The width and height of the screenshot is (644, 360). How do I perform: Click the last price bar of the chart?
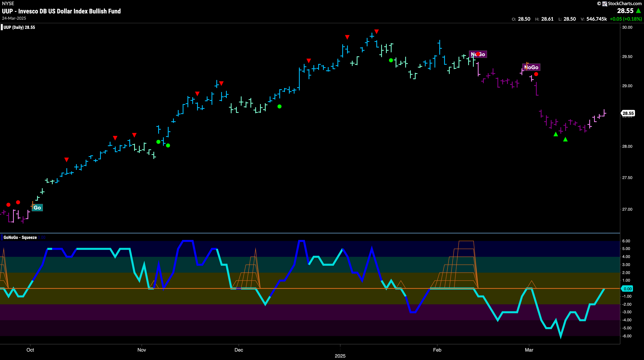[x=604, y=113]
